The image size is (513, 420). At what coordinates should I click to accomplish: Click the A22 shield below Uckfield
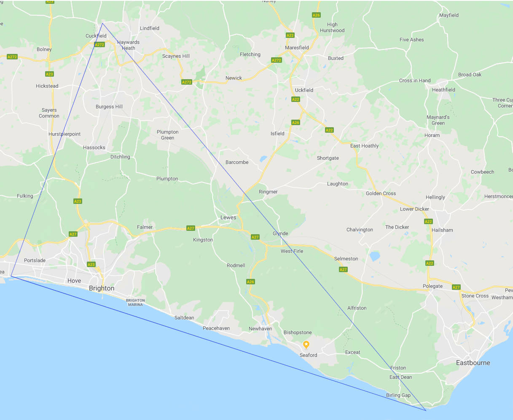click(295, 99)
